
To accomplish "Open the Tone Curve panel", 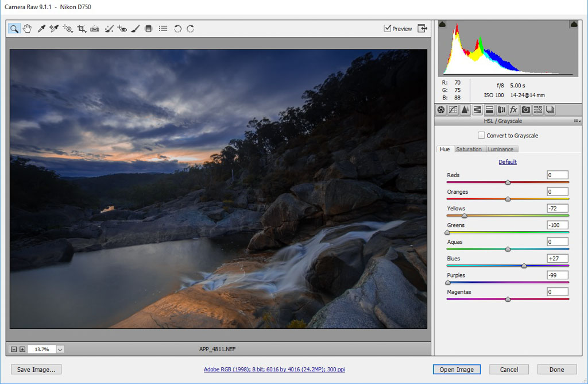I will tap(453, 110).
